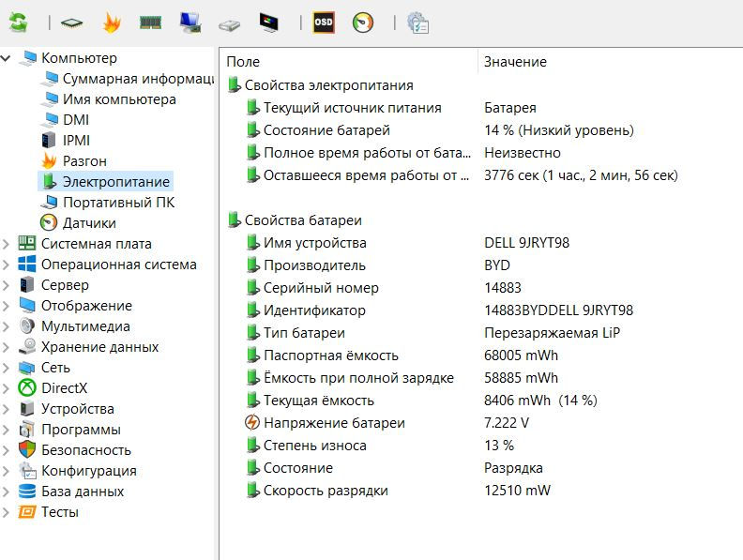The width and height of the screenshot is (743, 560).
Task: Select the Степень износа row
Action: click(314, 446)
